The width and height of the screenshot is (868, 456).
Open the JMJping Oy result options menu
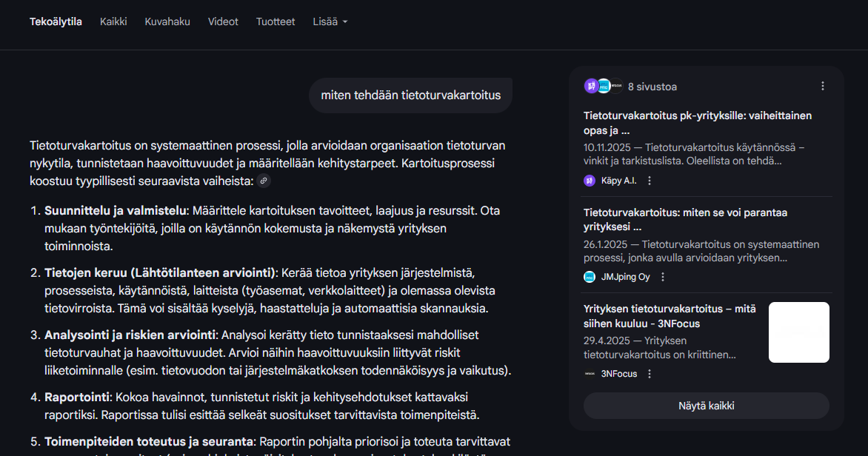(663, 277)
